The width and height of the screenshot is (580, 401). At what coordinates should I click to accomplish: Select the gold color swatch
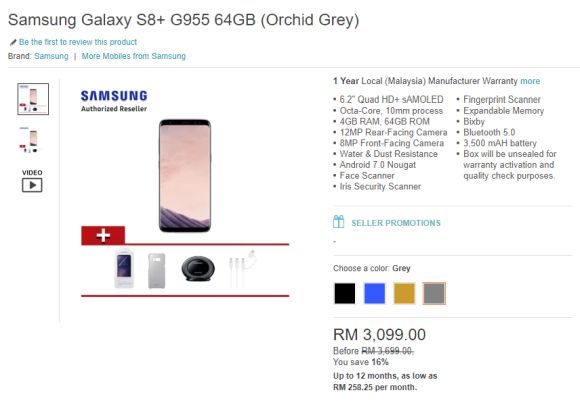pyautogui.click(x=404, y=293)
